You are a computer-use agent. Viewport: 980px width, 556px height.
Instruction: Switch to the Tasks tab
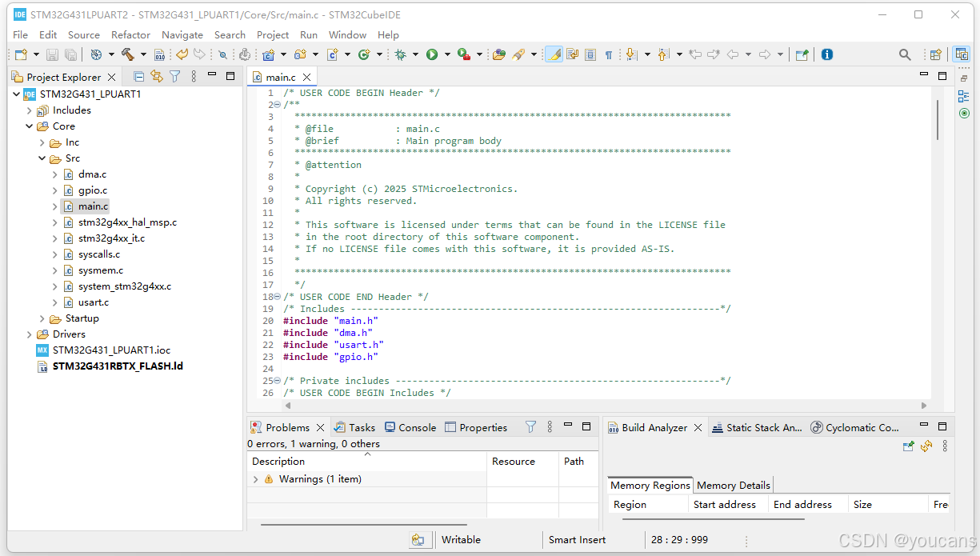[x=354, y=427]
